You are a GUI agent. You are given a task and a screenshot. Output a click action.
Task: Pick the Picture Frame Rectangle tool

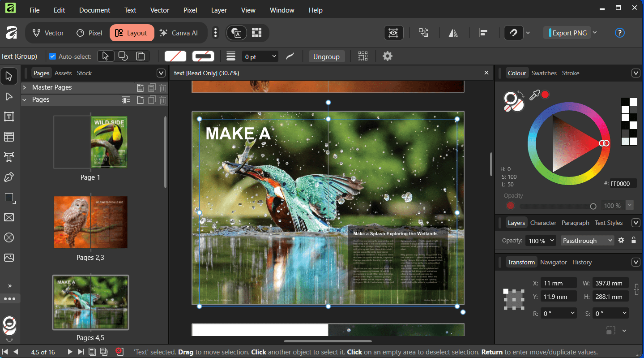pyautogui.click(x=9, y=218)
